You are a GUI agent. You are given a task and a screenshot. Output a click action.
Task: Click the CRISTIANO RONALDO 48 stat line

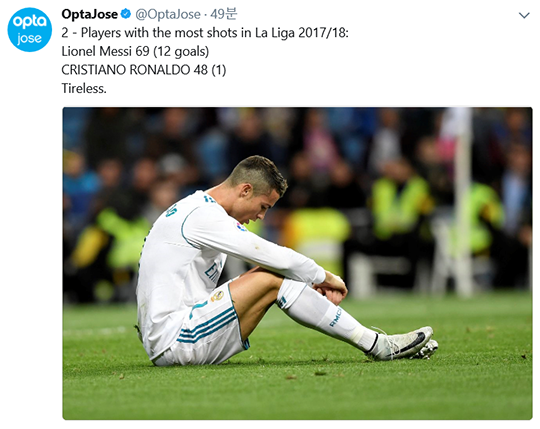(x=144, y=70)
